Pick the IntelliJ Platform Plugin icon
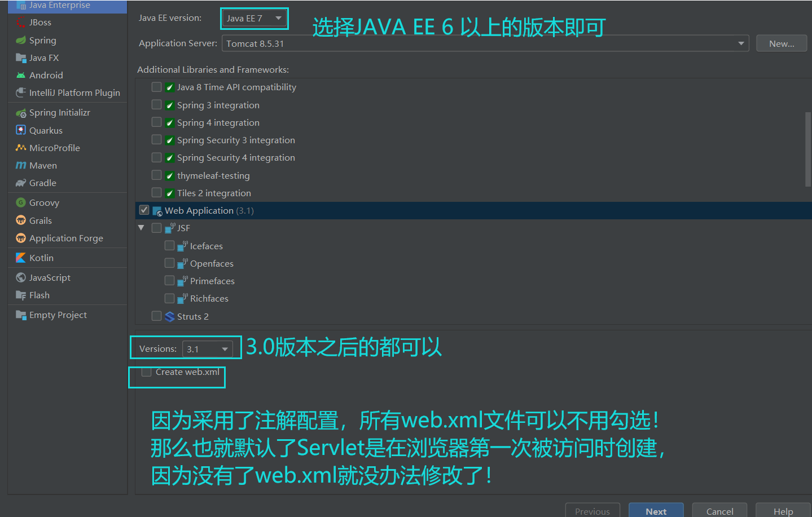Viewport: 812px width, 517px height. pos(21,92)
